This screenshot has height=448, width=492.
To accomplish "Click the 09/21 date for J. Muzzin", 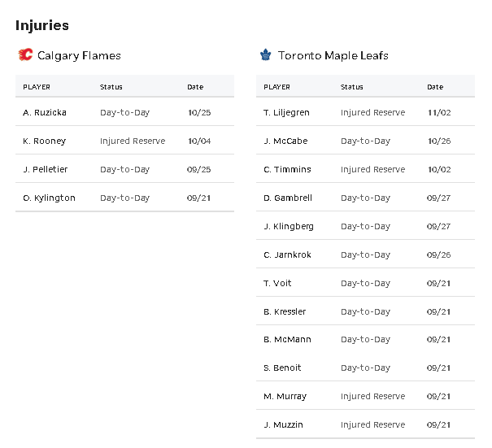I will click(438, 425).
